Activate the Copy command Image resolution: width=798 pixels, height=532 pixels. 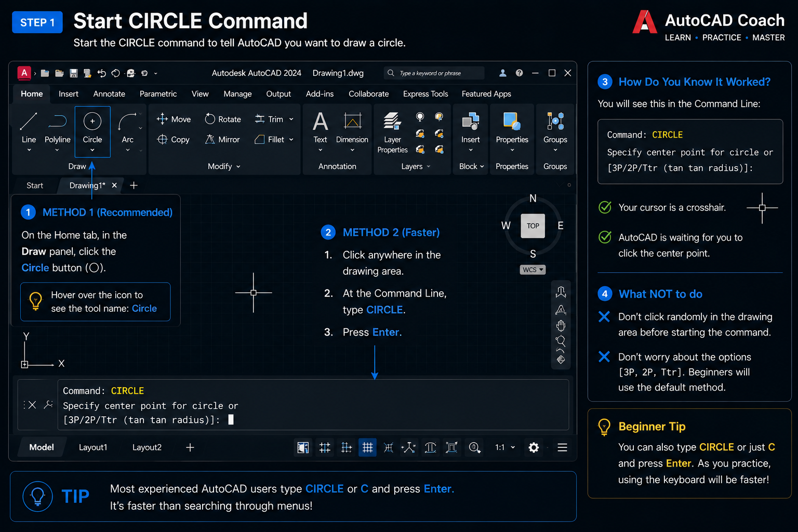pos(174,139)
